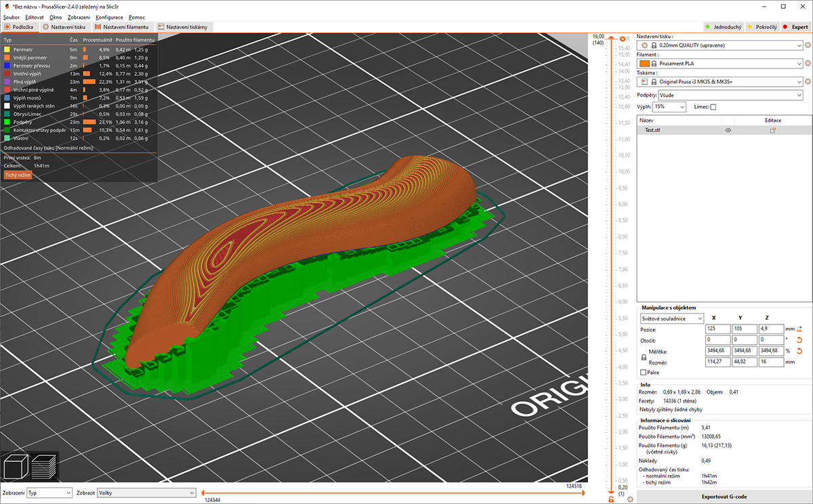Enable the Límec checkbox
The image size is (813, 504).
coord(713,107)
